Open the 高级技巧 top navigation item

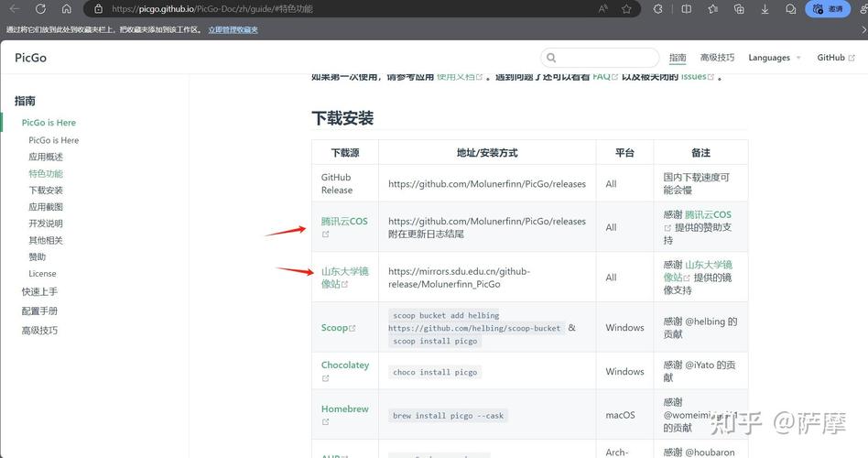coord(717,58)
